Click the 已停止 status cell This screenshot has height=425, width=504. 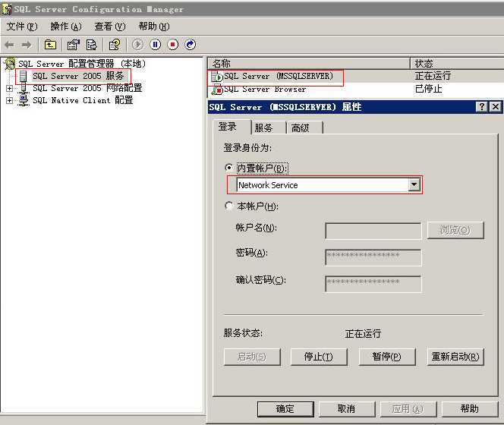click(x=428, y=89)
